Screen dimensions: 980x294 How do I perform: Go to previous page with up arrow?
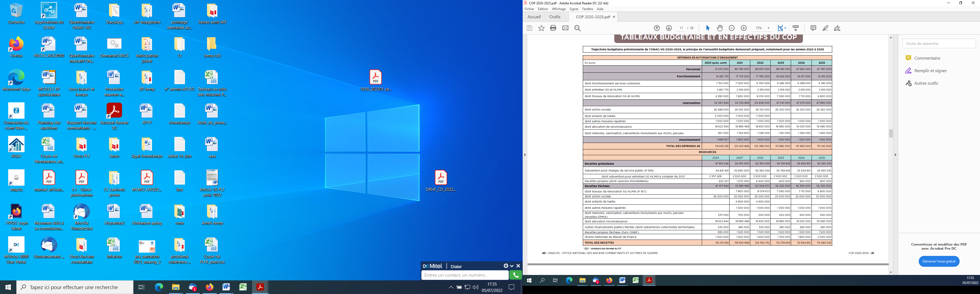[x=657, y=28]
